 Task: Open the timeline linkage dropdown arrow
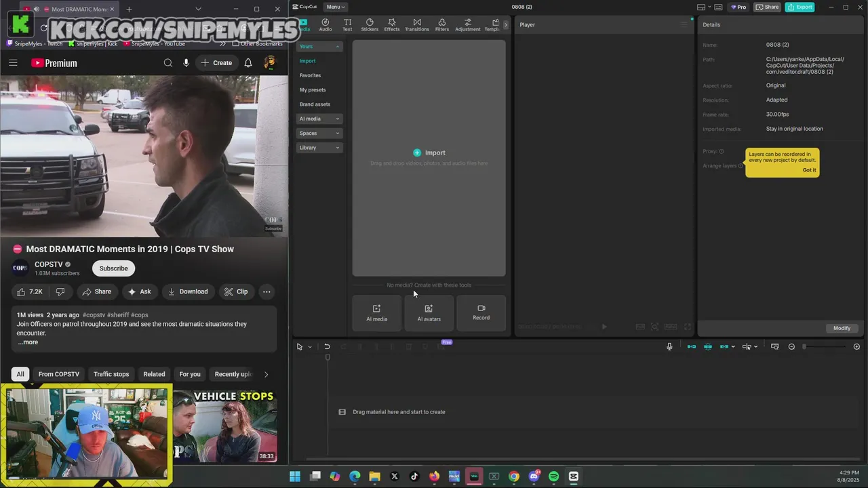(x=733, y=347)
